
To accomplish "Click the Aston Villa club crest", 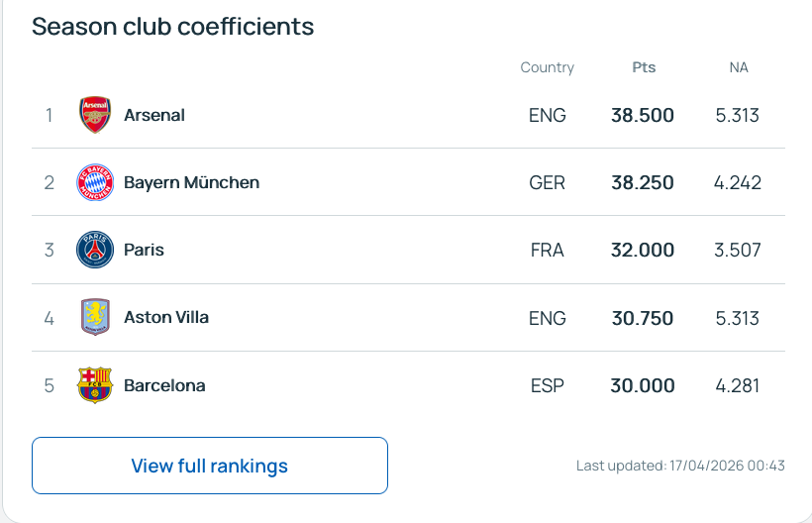I will tap(95, 318).
